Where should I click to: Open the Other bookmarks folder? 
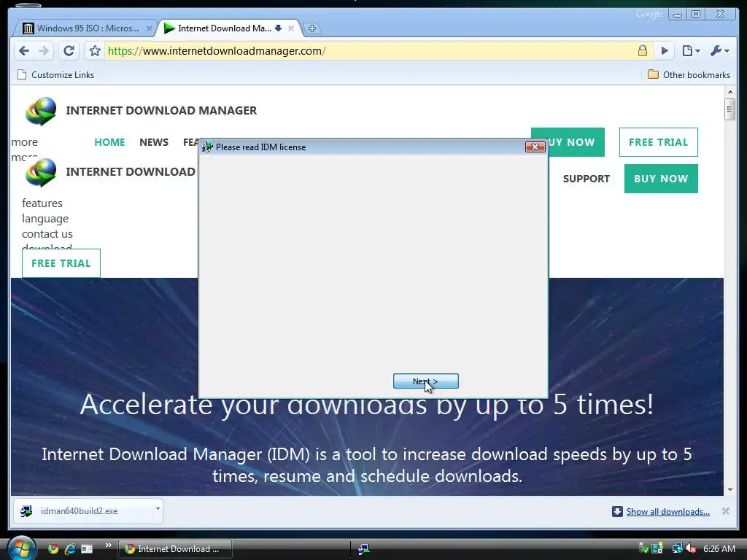click(689, 75)
